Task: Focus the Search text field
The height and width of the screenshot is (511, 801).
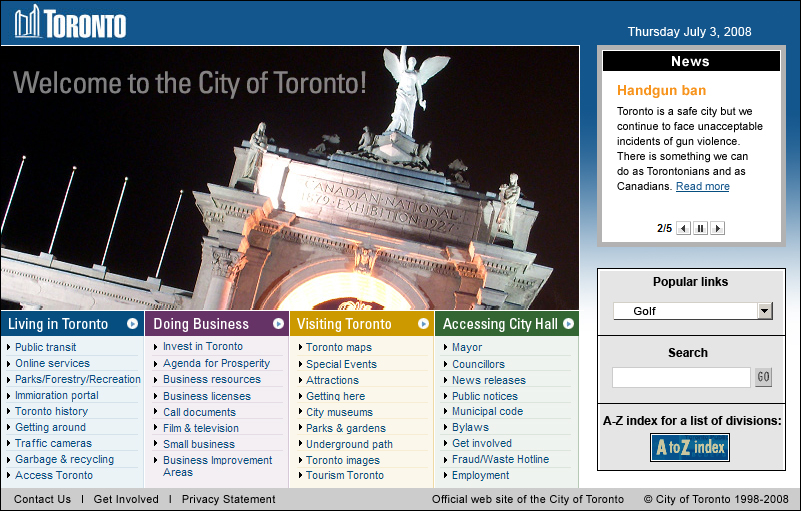Action: 681,377
